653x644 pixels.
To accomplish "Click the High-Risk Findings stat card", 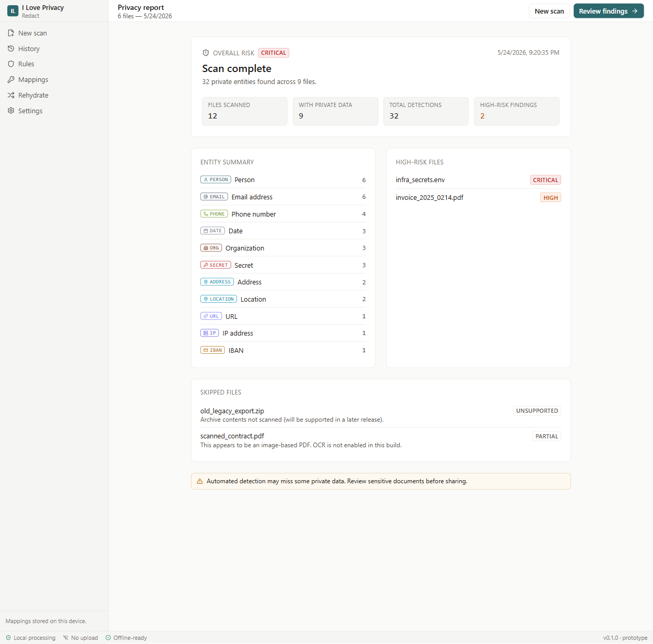I will 517,111.
